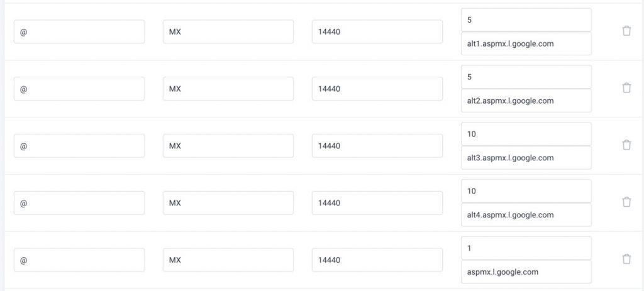Delete the alt1.aspmx.l.google.com MX record
Viewport: 644px width, 291px height.
[x=626, y=31]
